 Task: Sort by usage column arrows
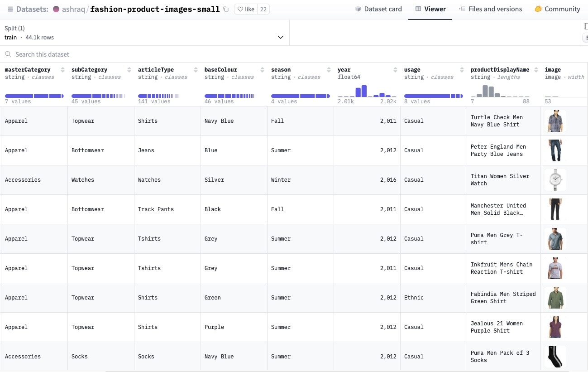pos(462,70)
